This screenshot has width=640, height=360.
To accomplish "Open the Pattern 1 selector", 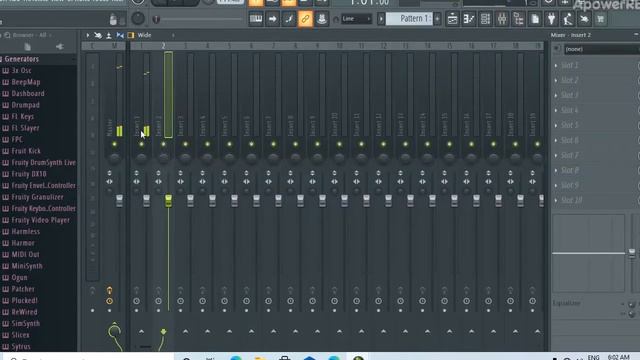I will click(x=409, y=19).
